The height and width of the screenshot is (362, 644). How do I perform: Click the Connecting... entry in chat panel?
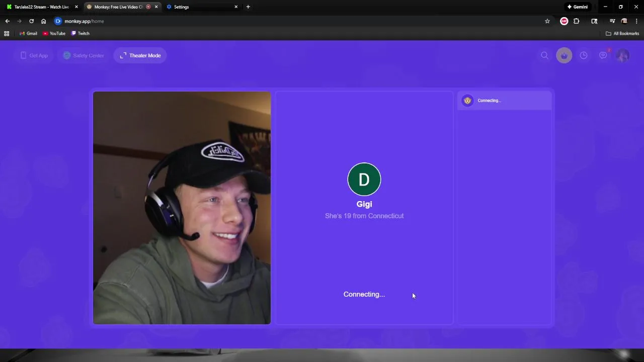coord(504,101)
